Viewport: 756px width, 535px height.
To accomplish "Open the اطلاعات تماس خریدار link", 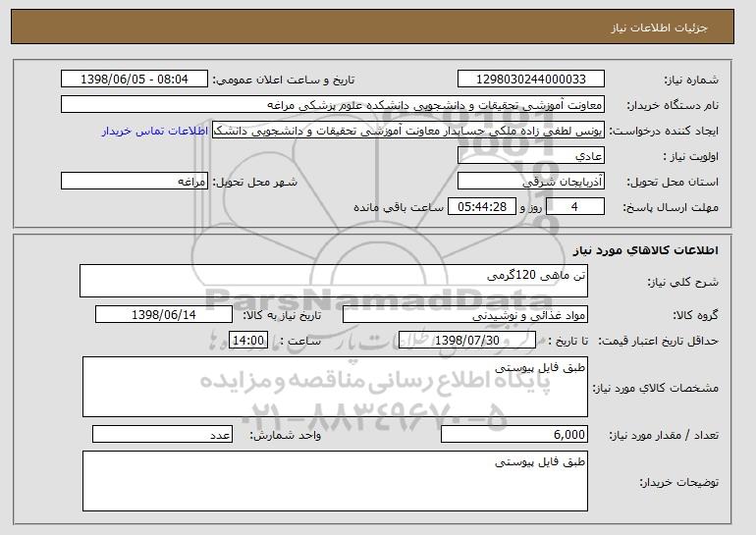I will click(x=155, y=131).
